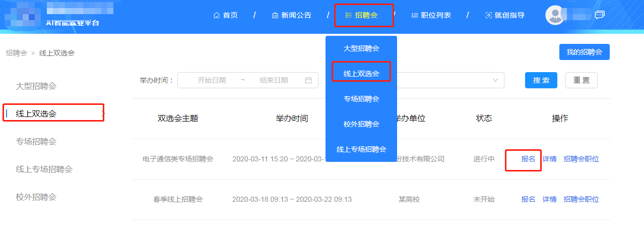
Task: Click the 我的招聘会 button
Action: (584, 52)
